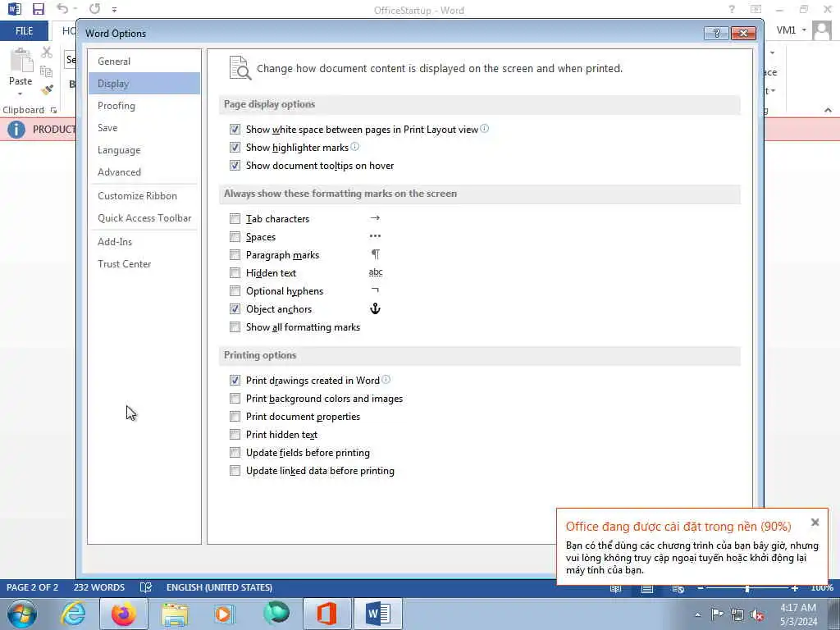Enable Print document properties checkbox
840x630 pixels.
coord(235,416)
